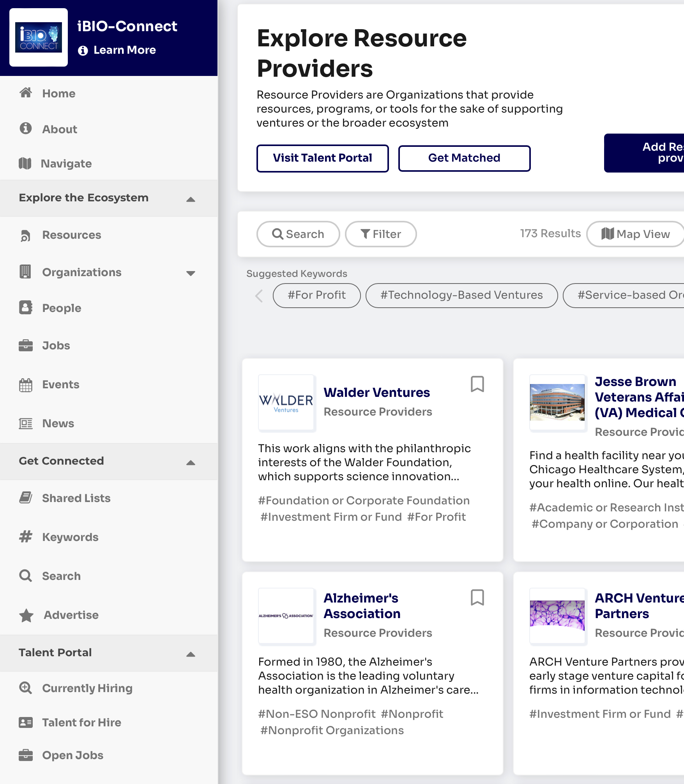Image resolution: width=684 pixels, height=784 pixels.
Task: Click the Navigate map icon in sidebar
Action: pos(25,164)
